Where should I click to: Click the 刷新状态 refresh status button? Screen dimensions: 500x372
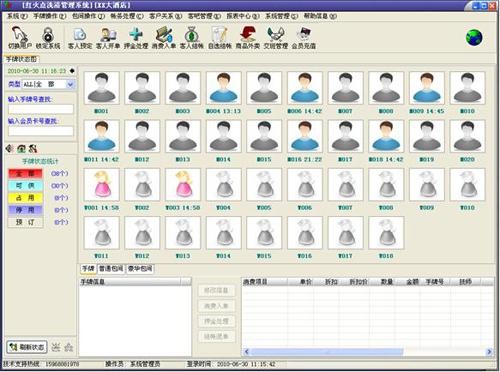point(27,347)
